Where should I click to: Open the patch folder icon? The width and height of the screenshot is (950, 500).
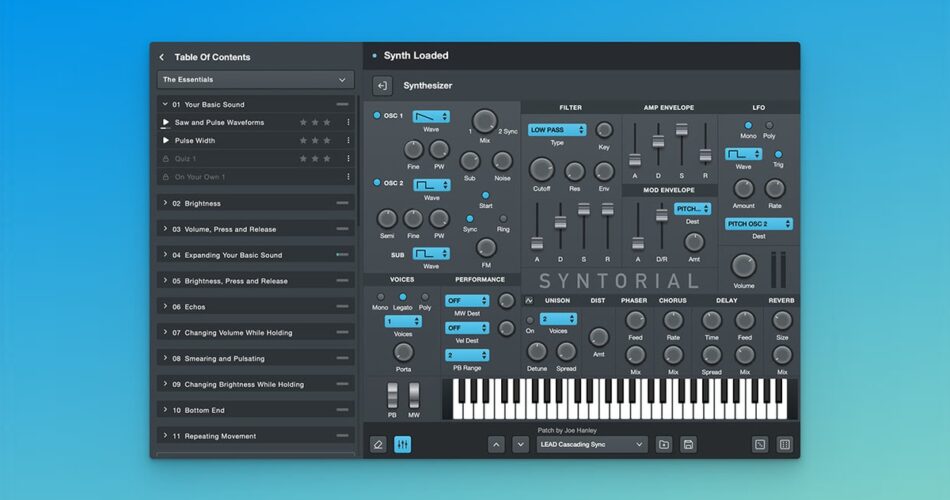click(x=664, y=444)
